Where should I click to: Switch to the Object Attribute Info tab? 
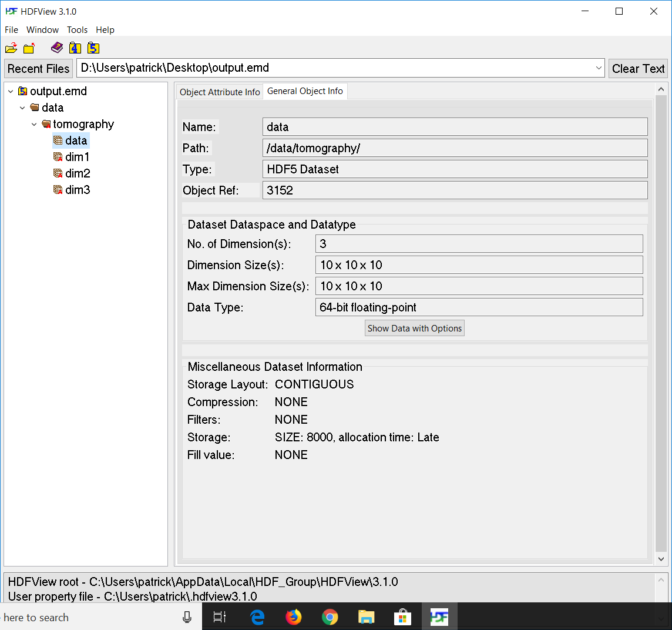point(219,92)
